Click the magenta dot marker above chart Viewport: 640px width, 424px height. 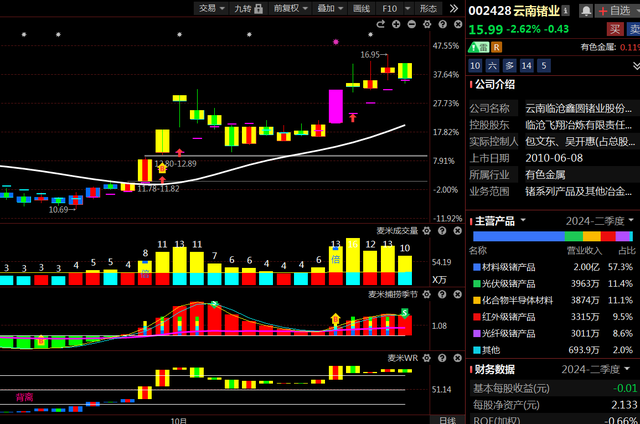click(x=336, y=42)
